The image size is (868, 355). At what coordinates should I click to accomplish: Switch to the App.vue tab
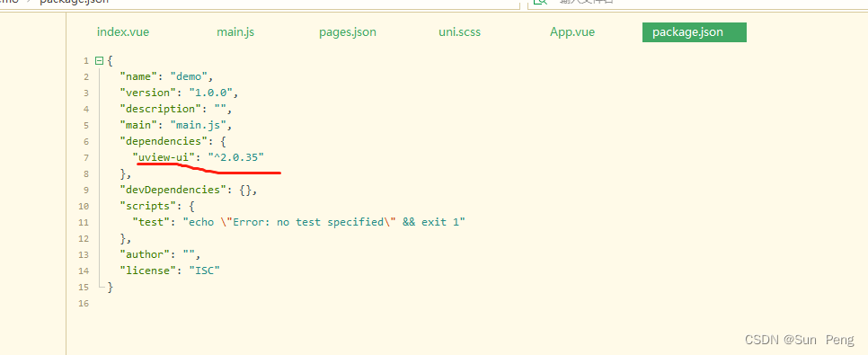pos(571,32)
